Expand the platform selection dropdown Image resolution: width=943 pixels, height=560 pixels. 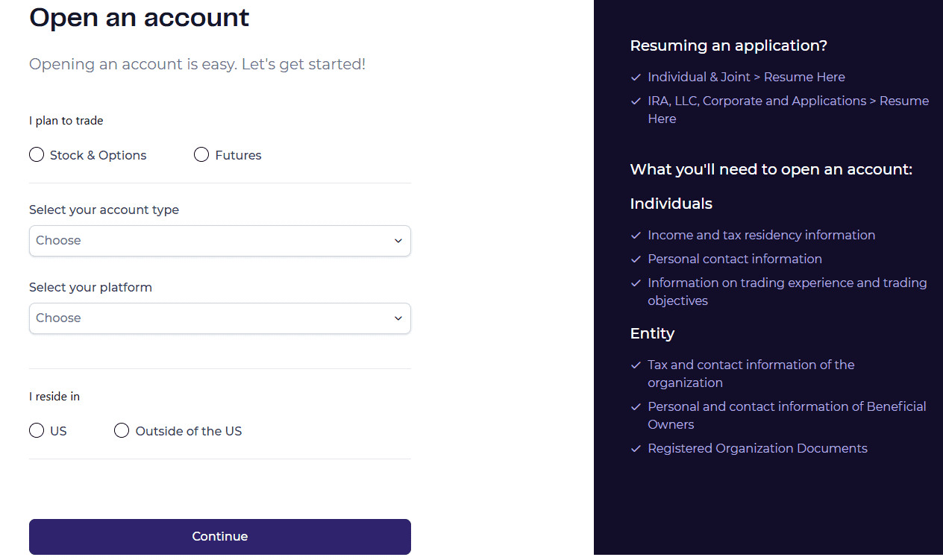[x=219, y=318]
